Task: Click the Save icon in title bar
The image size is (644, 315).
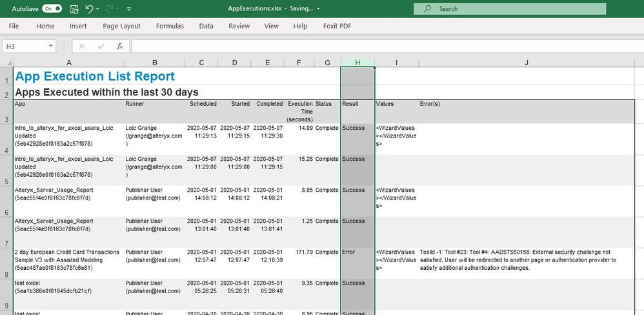Action: 74,8
